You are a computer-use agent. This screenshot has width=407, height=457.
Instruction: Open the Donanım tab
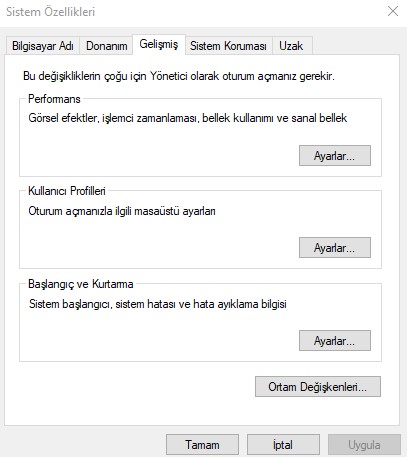[106, 46]
